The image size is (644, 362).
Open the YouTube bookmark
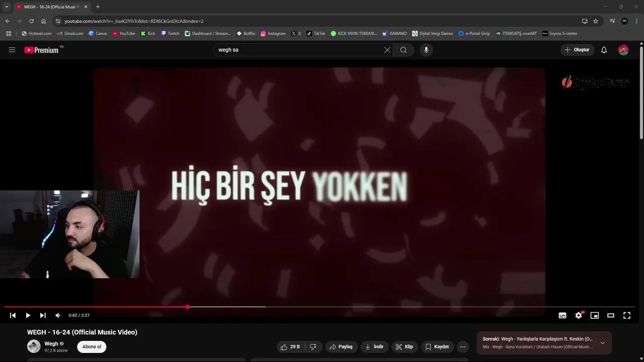coord(124,34)
